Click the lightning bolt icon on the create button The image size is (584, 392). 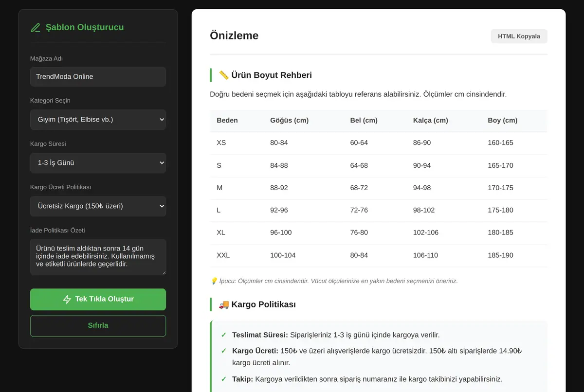coord(67,300)
